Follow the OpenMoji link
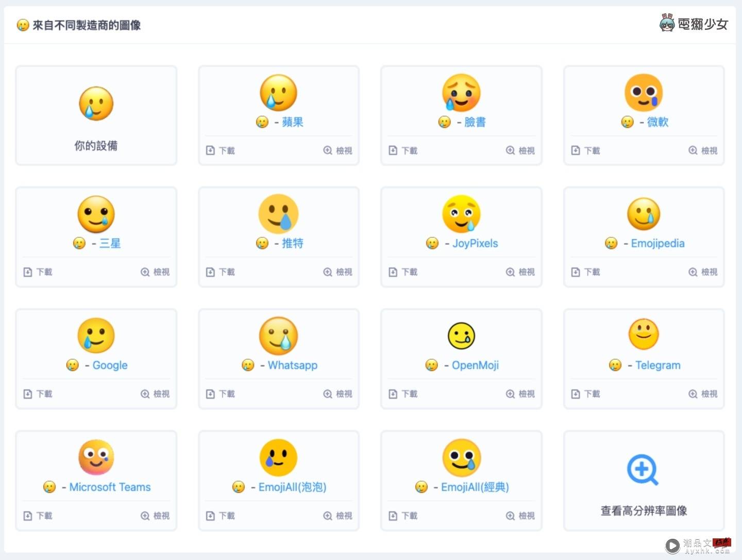742x560 pixels. 475,365
